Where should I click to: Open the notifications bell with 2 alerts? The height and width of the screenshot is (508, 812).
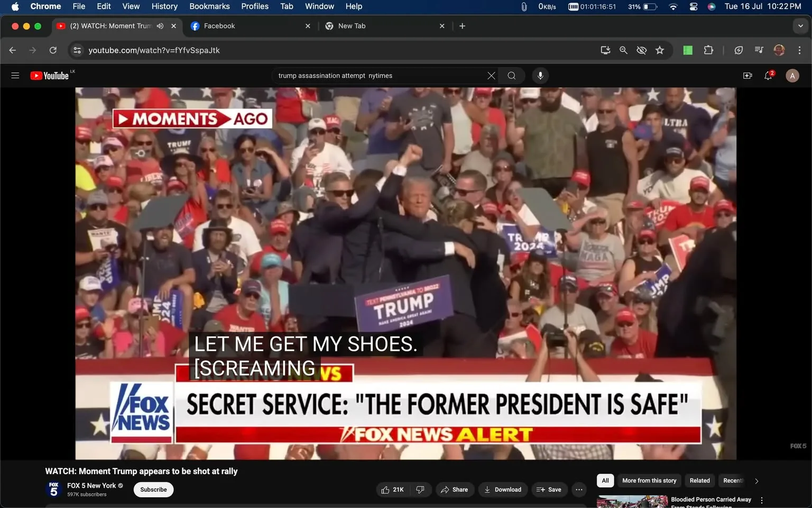(x=768, y=76)
